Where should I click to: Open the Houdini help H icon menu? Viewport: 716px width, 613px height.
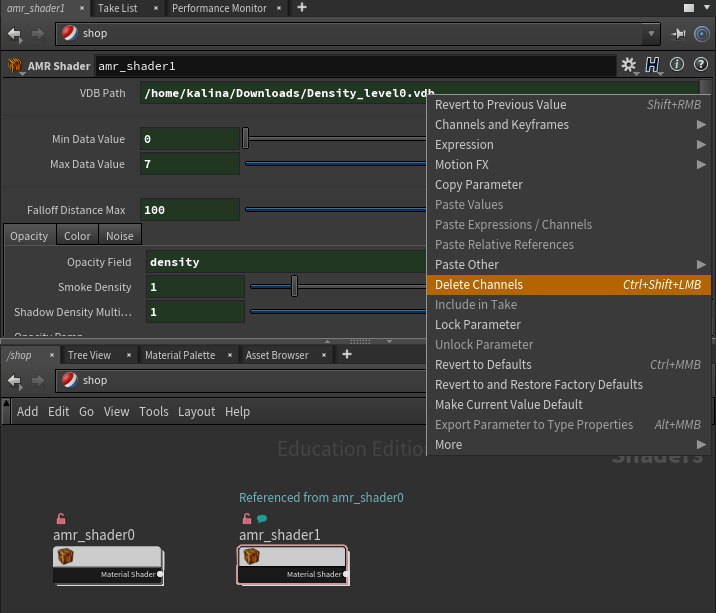(x=653, y=66)
